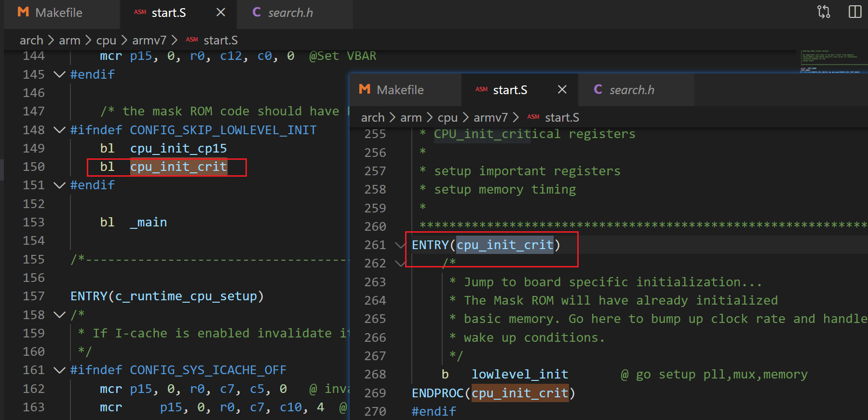The width and height of the screenshot is (868, 420).
Task: Click the ASM icon on front start.S tab
Action: pyautogui.click(x=481, y=89)
